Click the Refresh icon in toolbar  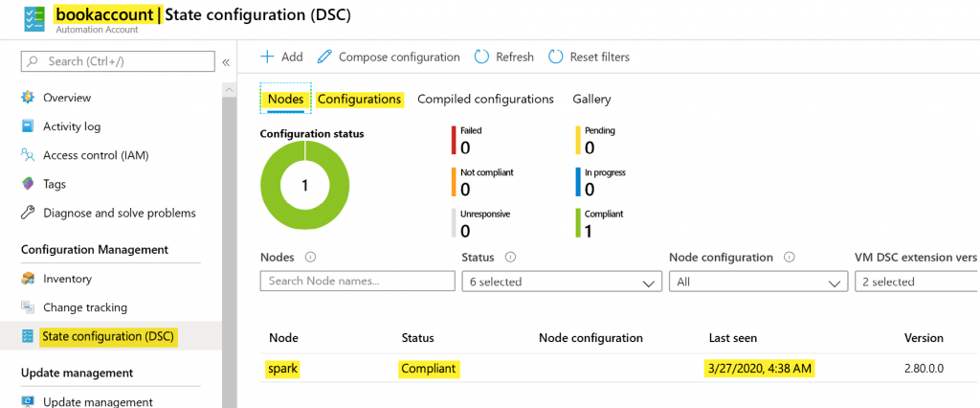pyautogui.click(x=482, y=57)
